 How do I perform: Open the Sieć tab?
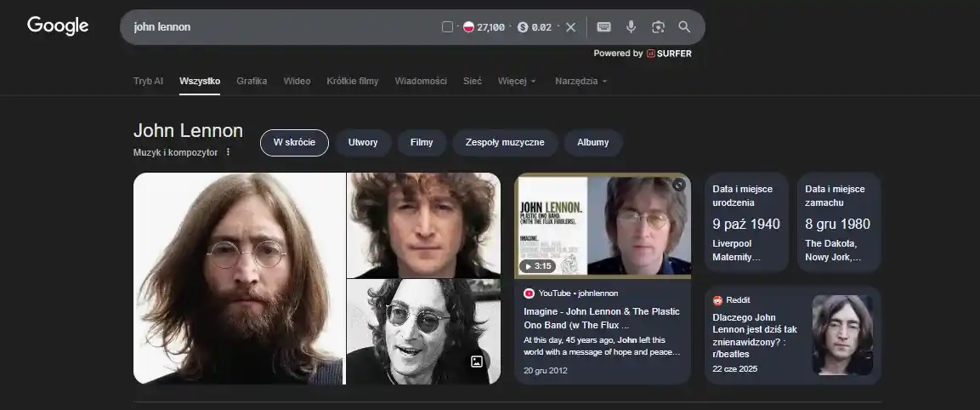click(x=473, y=81)
